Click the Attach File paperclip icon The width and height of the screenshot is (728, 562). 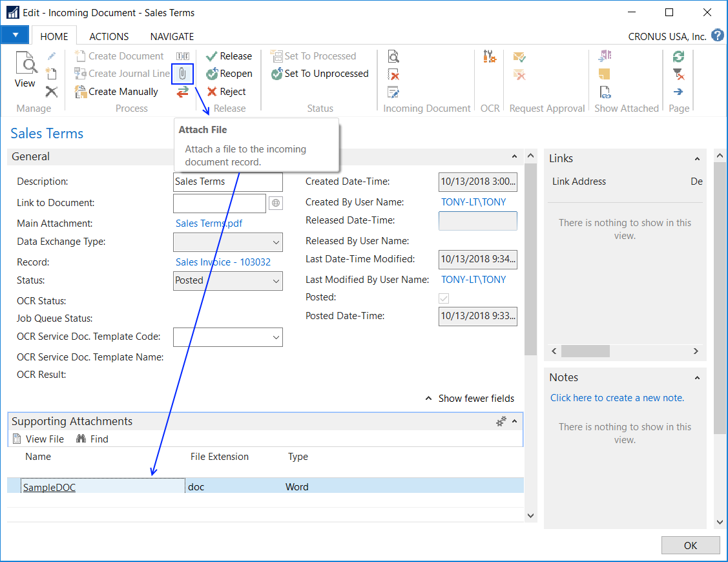183,74
